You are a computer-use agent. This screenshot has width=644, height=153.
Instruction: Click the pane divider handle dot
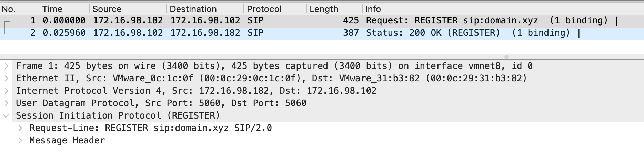[x=506, y=57]
